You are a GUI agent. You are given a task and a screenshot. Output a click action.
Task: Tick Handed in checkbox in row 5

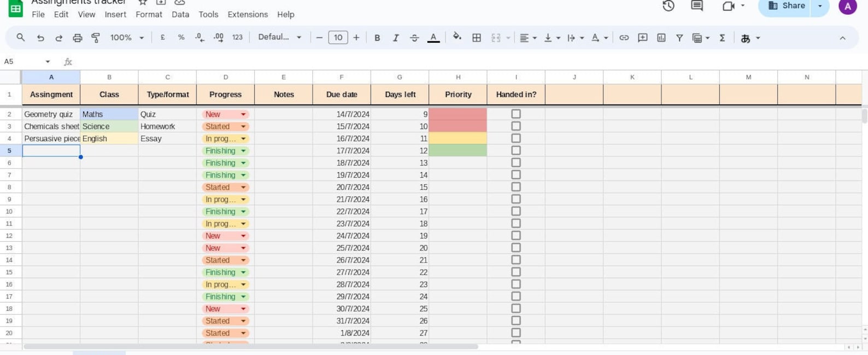pyautogui.click(x=516, y=150)
